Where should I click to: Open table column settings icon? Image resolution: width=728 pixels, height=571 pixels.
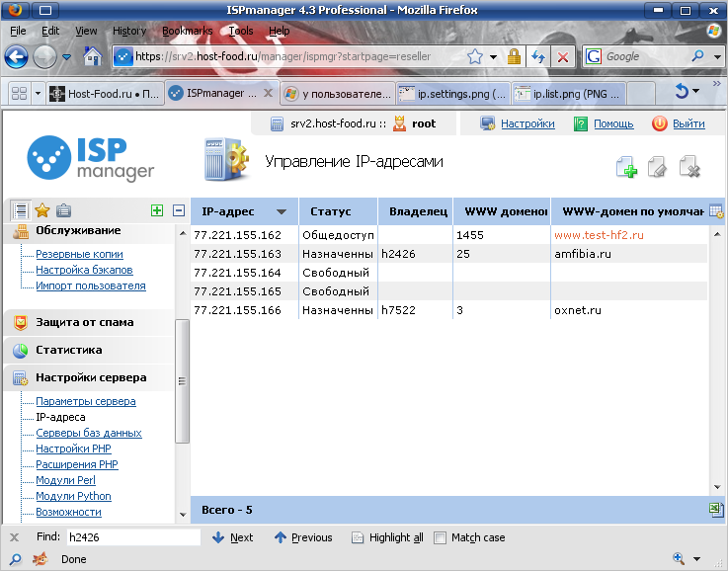(x=716, y=211)
